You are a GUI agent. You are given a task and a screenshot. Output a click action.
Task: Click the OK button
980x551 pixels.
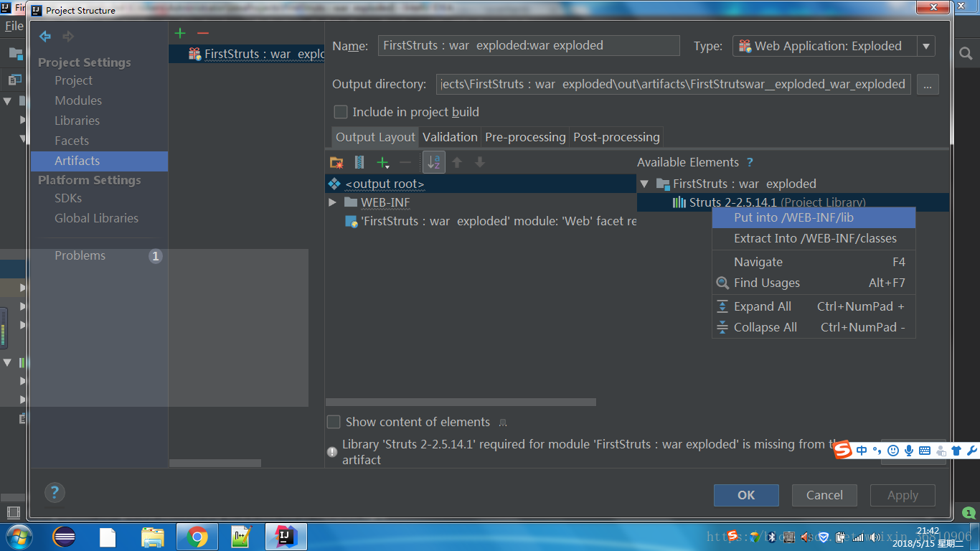coord(746,495)
